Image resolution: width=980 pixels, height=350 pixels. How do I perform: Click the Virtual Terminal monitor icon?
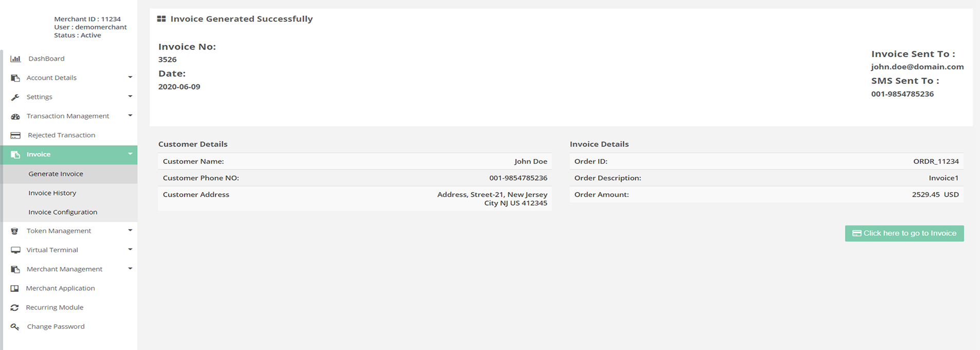15,250
